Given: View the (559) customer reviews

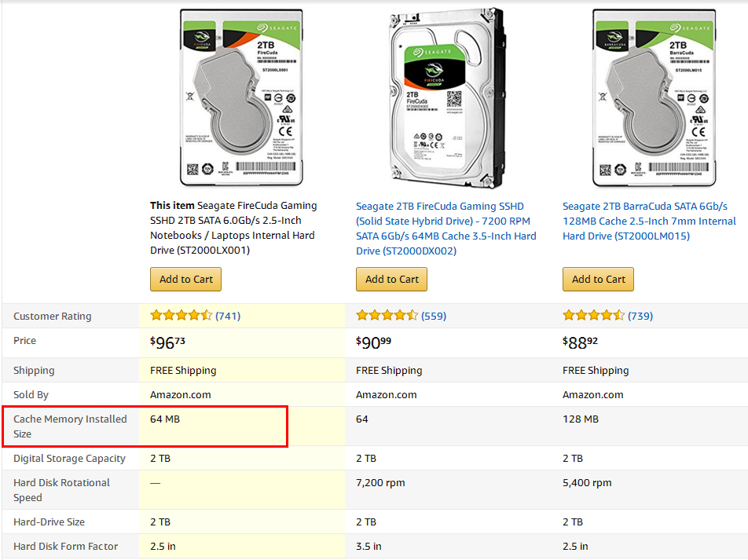Looking at the screenshot, I should tap(434, 316).
